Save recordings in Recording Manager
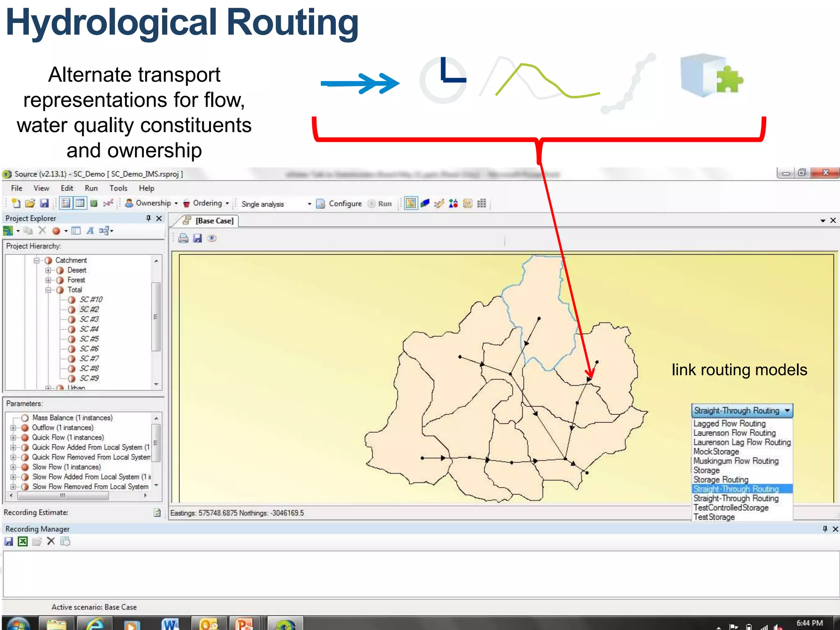This screenshot has height=630, width=840. coord(9,541)
